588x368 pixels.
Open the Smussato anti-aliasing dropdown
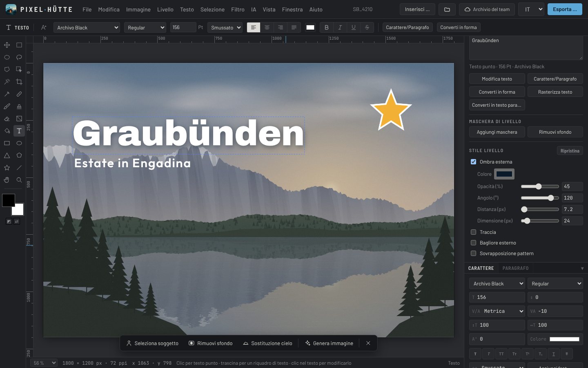coord(225,27)
